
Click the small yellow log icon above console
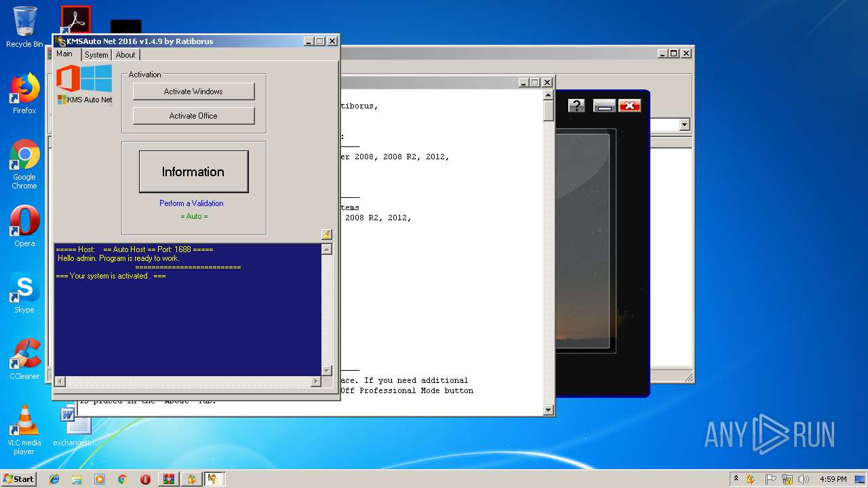[326, 235]
